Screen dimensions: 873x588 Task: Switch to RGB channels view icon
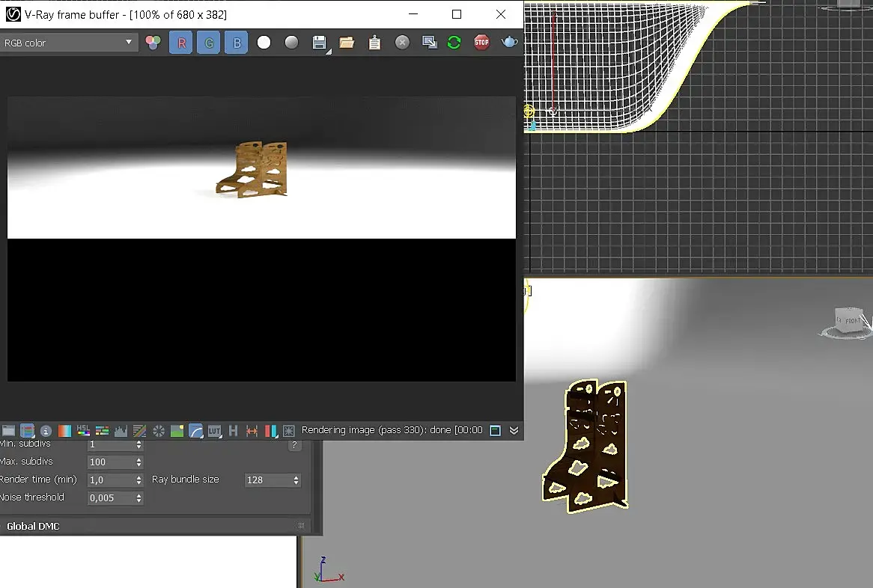click(x=153, y=43)
